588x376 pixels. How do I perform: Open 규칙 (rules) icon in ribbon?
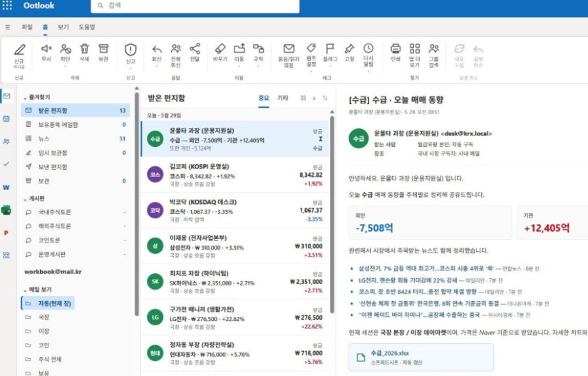259,49
